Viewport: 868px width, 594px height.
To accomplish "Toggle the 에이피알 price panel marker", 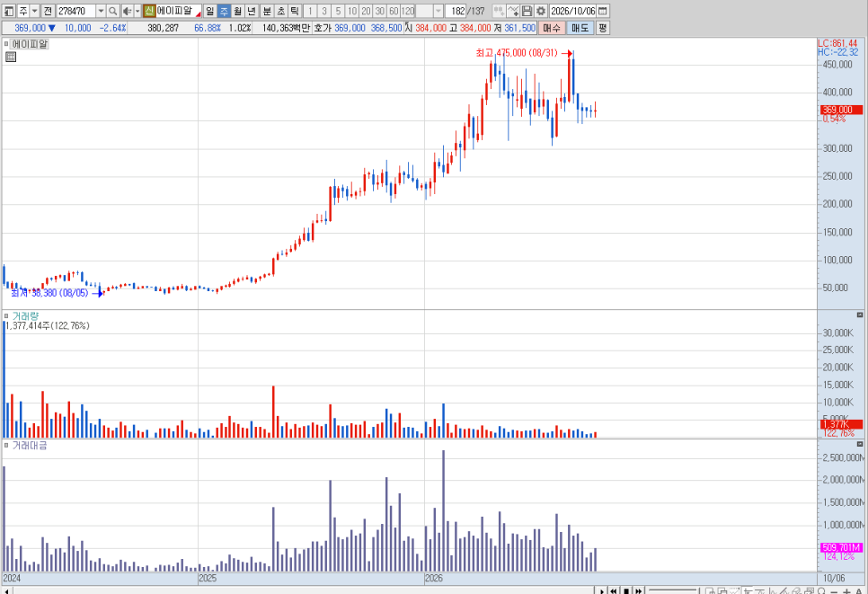I will [x=6, y=44].
